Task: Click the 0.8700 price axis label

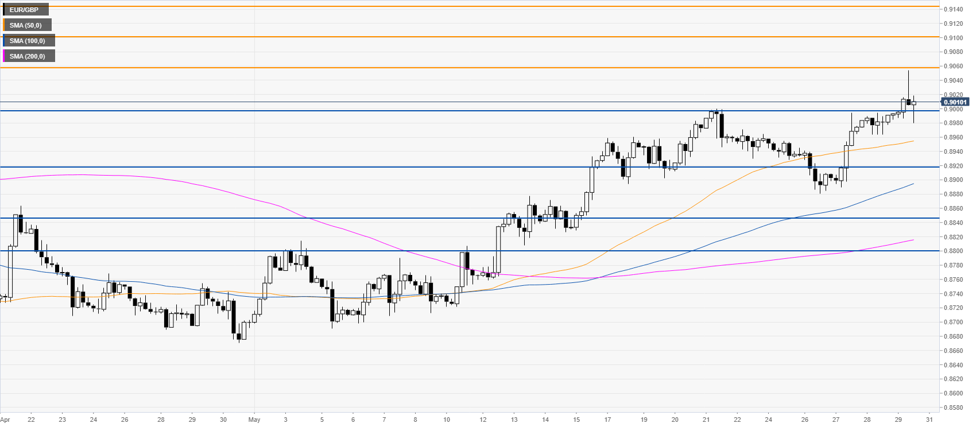Action: 955,323
